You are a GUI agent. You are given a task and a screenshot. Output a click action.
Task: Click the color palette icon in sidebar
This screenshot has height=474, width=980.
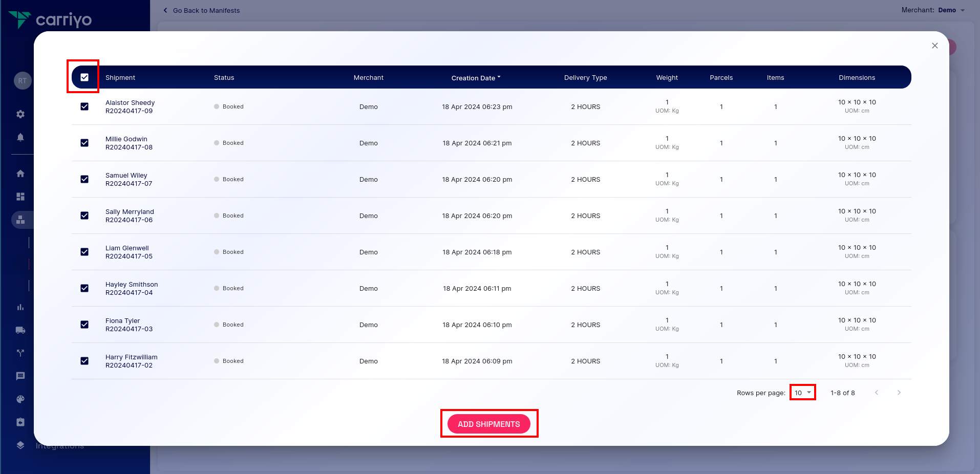coord(20,399)
